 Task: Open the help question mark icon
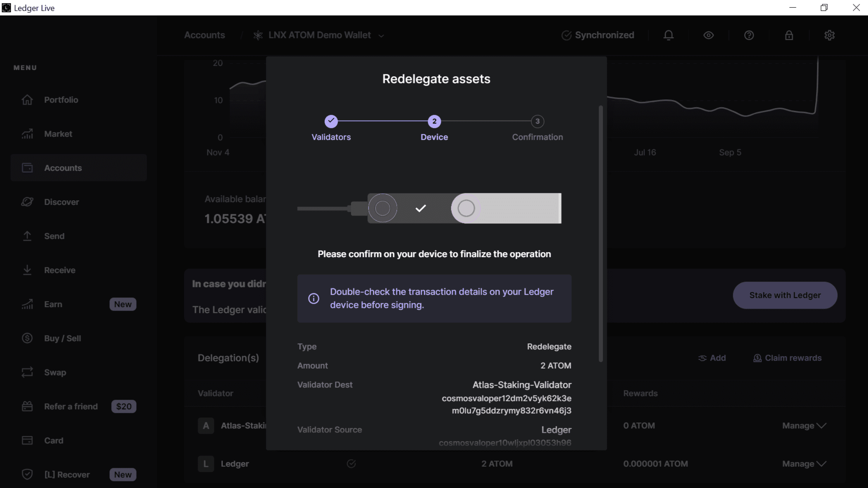(x=749, y=35)
